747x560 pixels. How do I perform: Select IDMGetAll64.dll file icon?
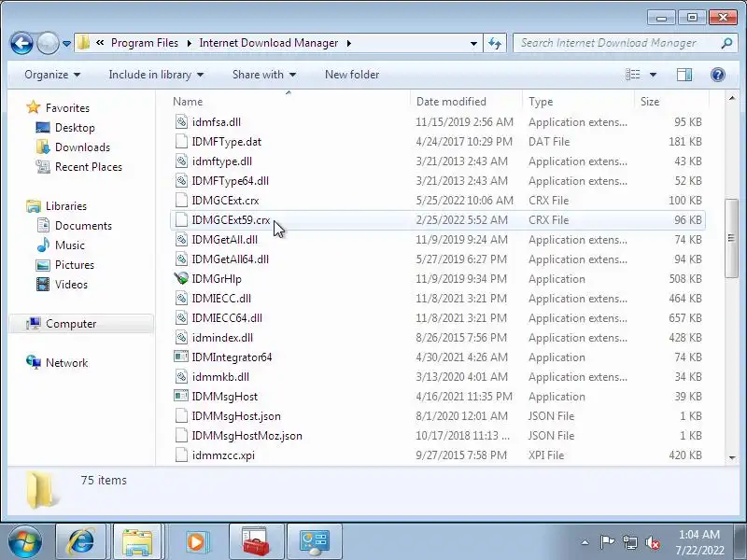tap(181, 259)
